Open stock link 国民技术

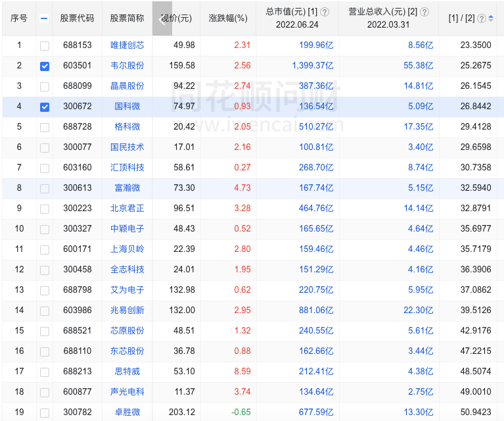coord(127,147)
